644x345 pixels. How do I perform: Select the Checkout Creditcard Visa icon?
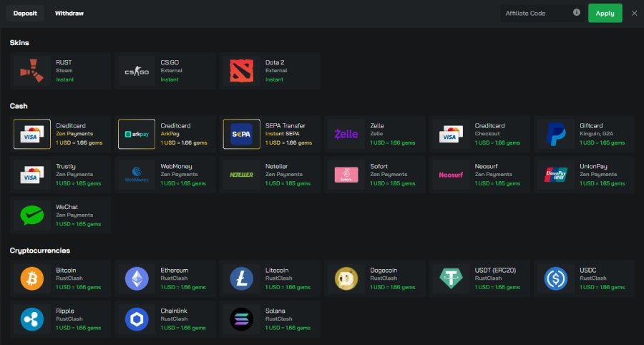coord(451,134)
